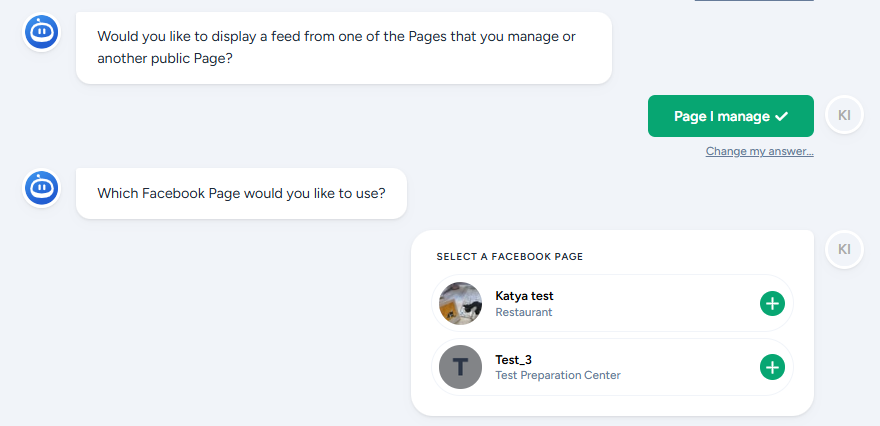The width and height of the screenshot is (880, 426).
Task: Click the cut-off underlined link at the top
Action: coord(753,1)
